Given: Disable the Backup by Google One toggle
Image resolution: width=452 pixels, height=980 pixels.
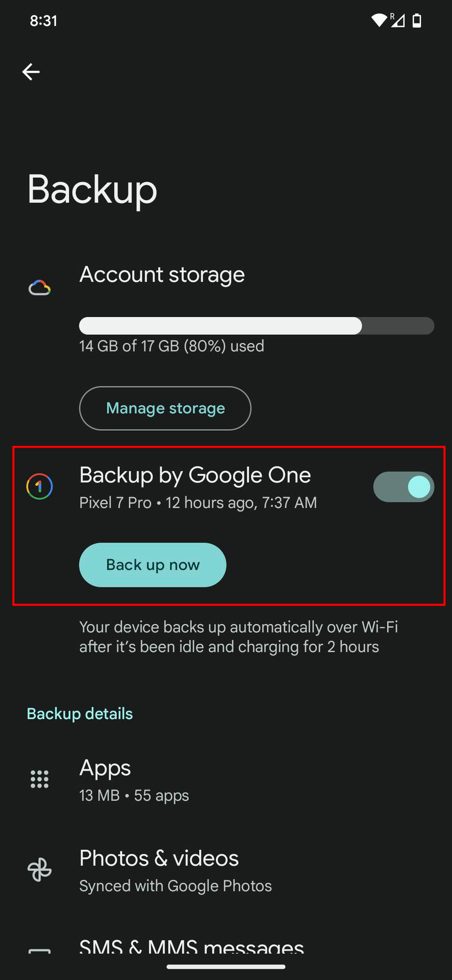Looking at the screenshot, I should 404,487.
